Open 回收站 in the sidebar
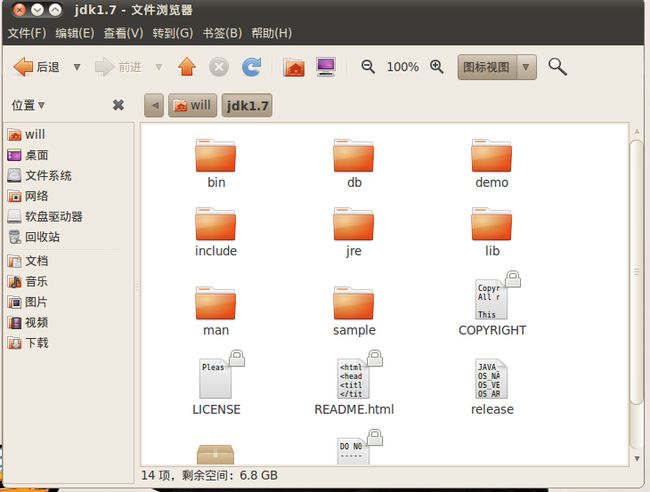Screen dimensions: 650x492 (x=34, y=237)
